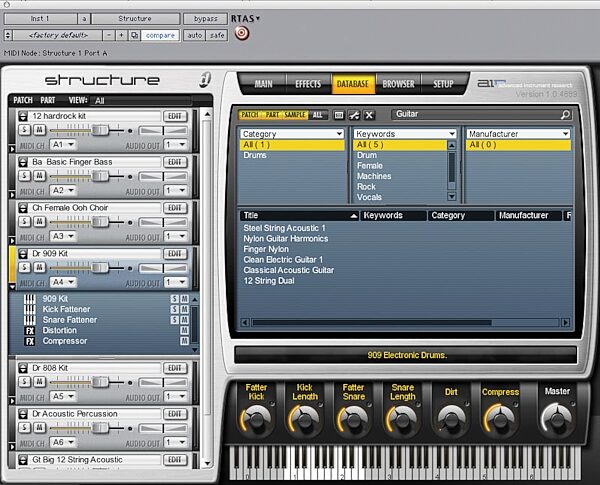
Task: Click the keyboard icon for Snare Fattener
Action: click(29, 320)
